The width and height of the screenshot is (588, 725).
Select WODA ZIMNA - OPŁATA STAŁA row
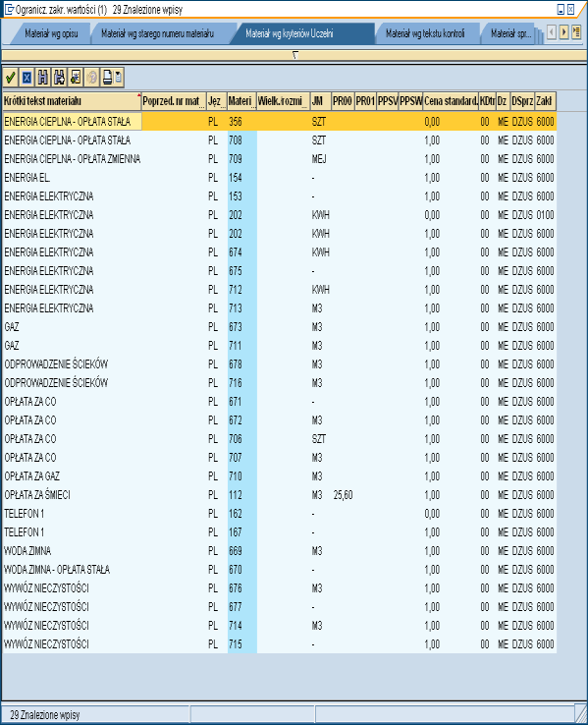coord(280,570)
